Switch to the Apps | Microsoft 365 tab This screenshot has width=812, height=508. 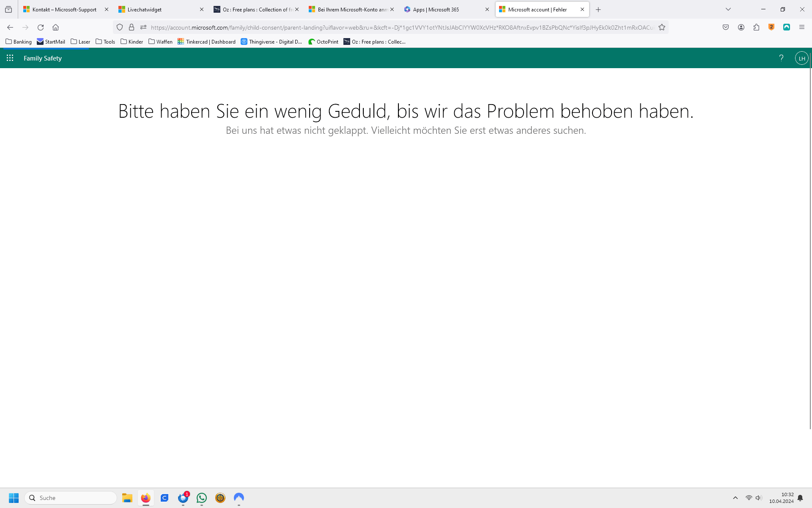click(x=436, y=9)
